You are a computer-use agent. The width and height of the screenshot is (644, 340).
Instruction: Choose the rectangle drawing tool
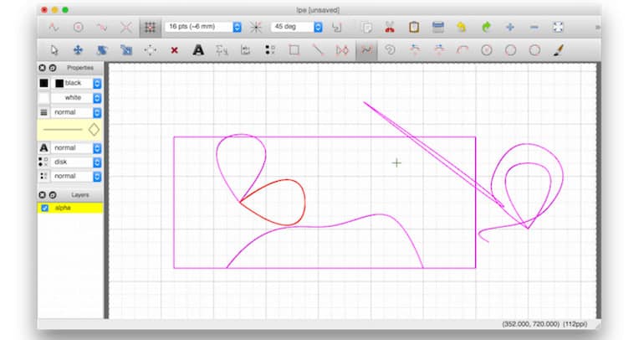tap(294, 50)
